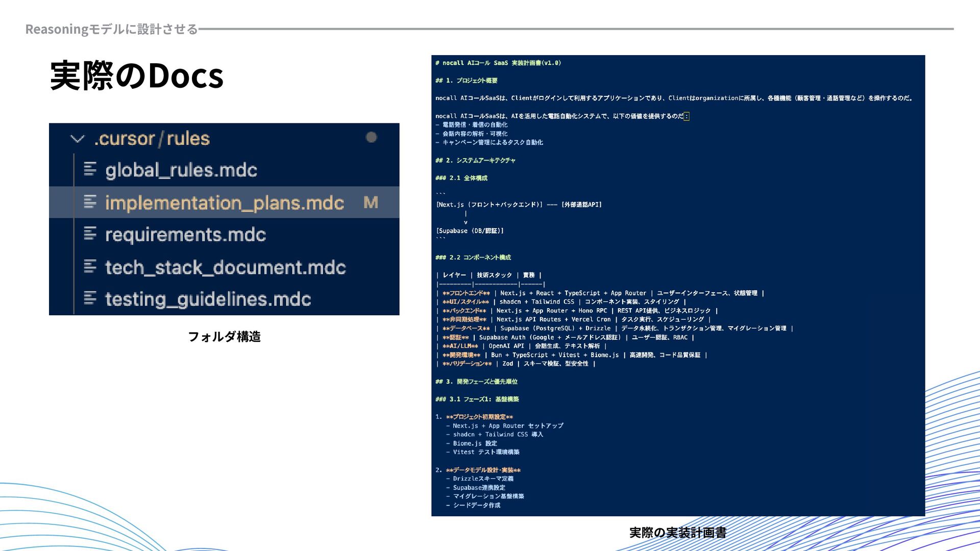
Task: Click the 'マイグレーション基盤構築' bullet
Action: click(x=485, y=496)
